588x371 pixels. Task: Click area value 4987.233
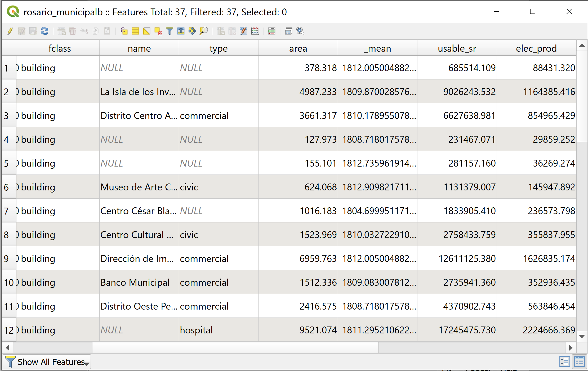(x=298, y=92)
